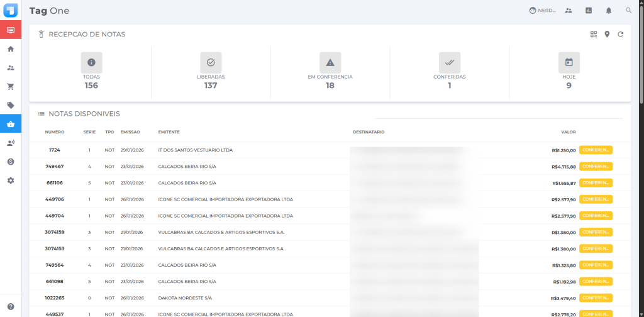Image resolution: width=644 pixels, height=317 pixels.
Task: Filter by Em Conferencia notes card
Action: coord(330,70)
